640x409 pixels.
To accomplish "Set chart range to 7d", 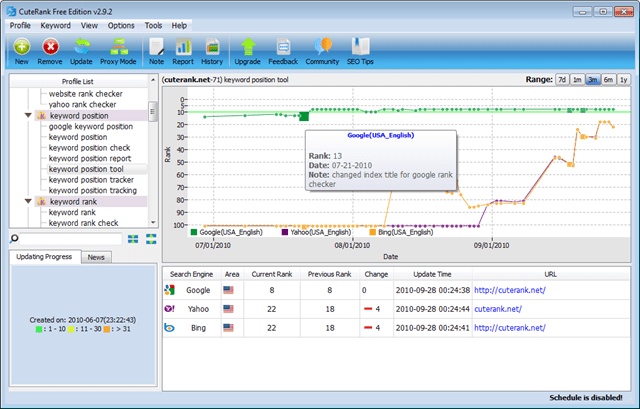I will [562, 80].
